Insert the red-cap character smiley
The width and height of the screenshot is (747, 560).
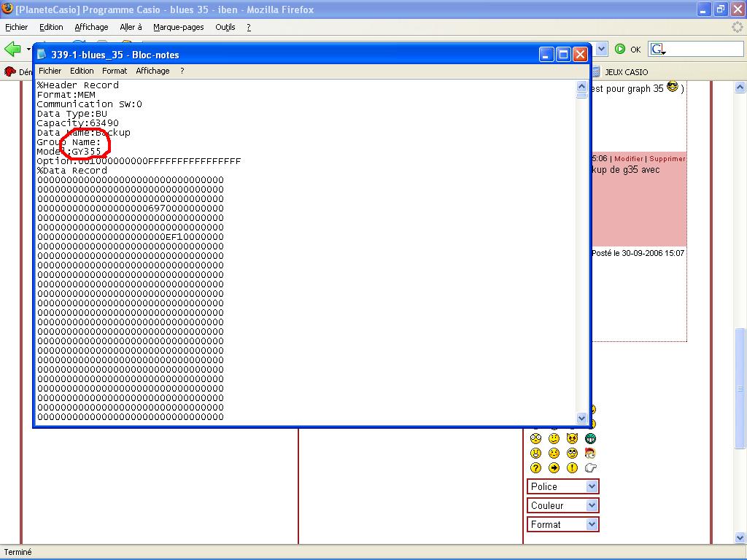(590, 454)
